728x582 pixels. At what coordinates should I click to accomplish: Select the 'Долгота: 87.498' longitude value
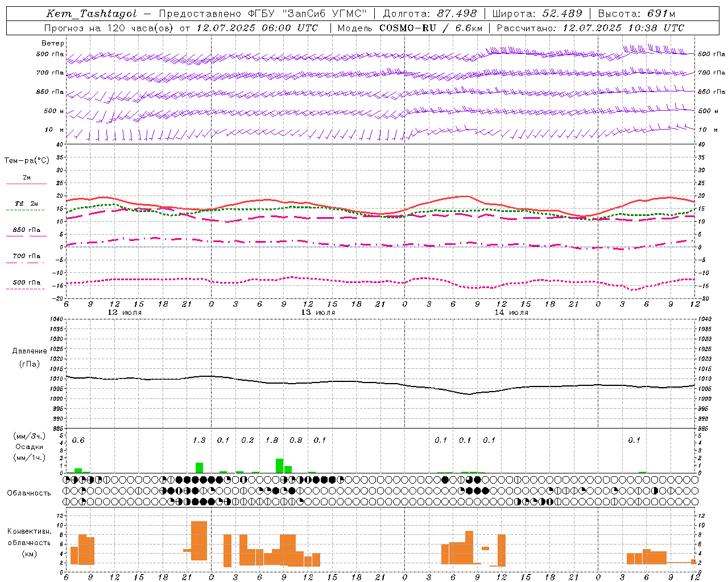[429, 14]
